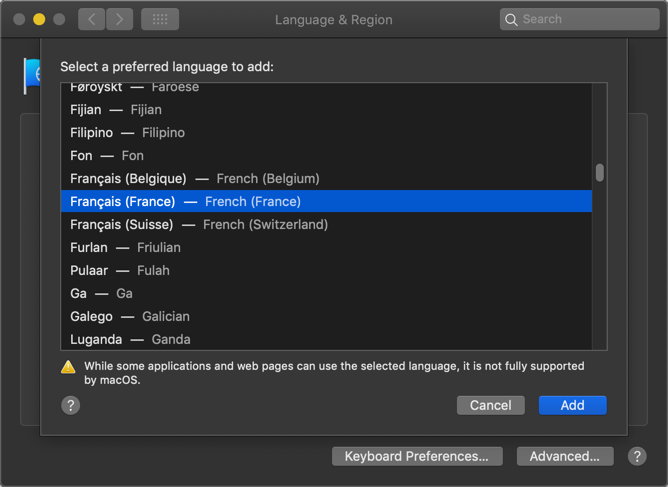This screenshot has width=668, height=487.
Task: Choose Filipino in the language list
Action: (x=127, y=132)
